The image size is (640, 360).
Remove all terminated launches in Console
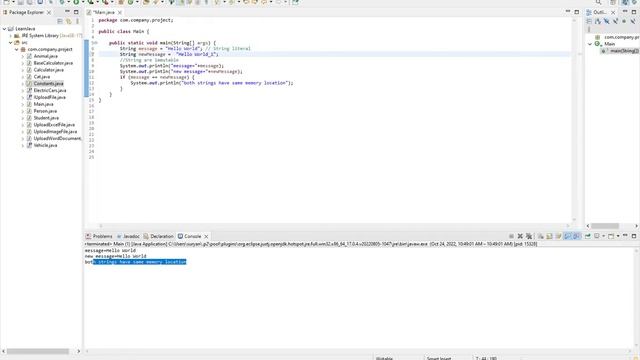click(529, 236)
